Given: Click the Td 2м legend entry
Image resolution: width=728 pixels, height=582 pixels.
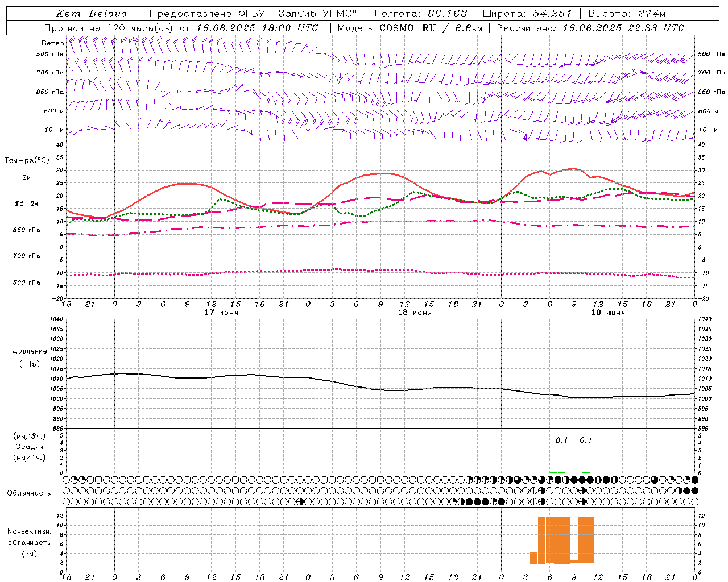Looking at the screenshot, I should (27, 203).
